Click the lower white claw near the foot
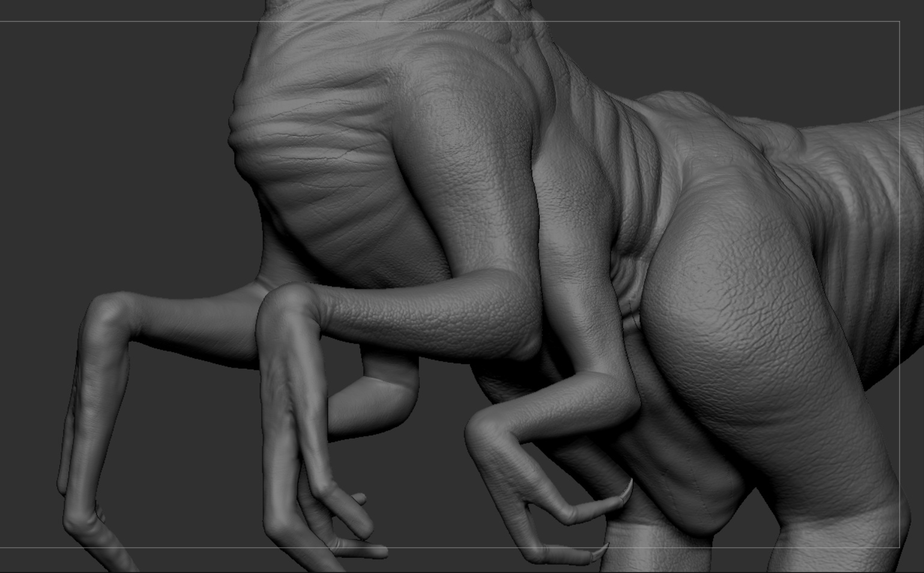924x573 pixels. coord(601,551)
